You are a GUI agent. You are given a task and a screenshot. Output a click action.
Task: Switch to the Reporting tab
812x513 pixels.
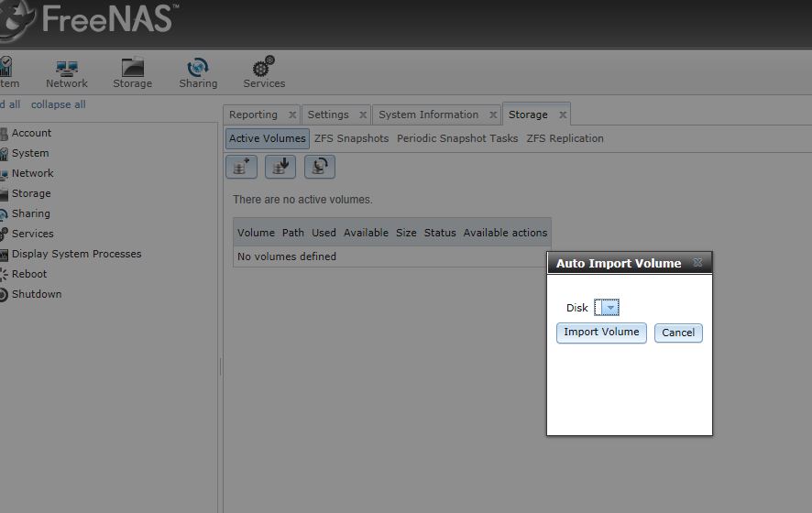(253, 115)
